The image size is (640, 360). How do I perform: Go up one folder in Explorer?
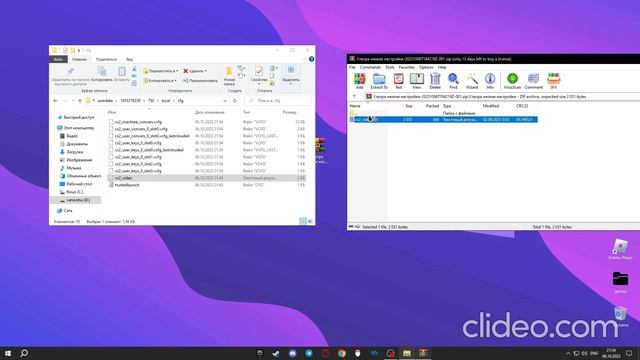80,100
